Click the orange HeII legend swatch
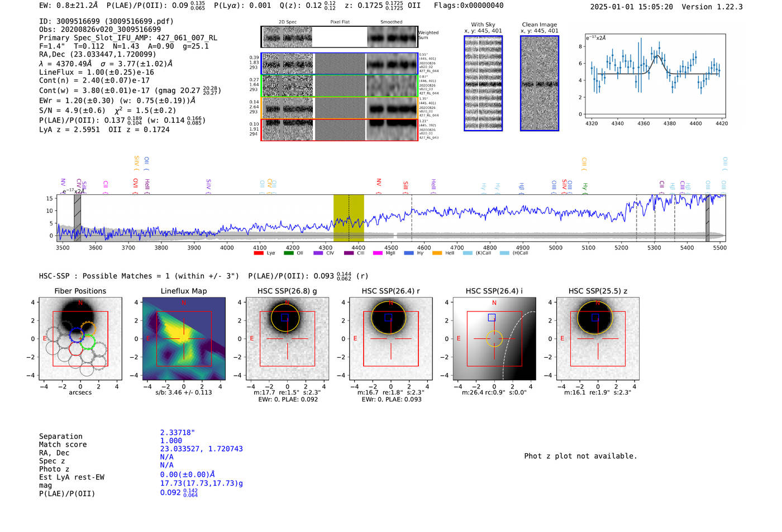 437,253
